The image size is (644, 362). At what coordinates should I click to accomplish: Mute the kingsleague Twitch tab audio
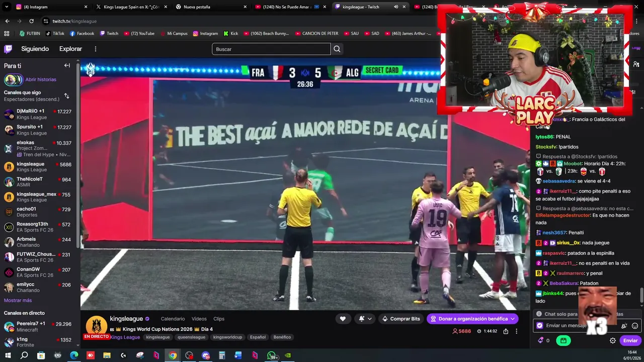(x=396, y=7)
